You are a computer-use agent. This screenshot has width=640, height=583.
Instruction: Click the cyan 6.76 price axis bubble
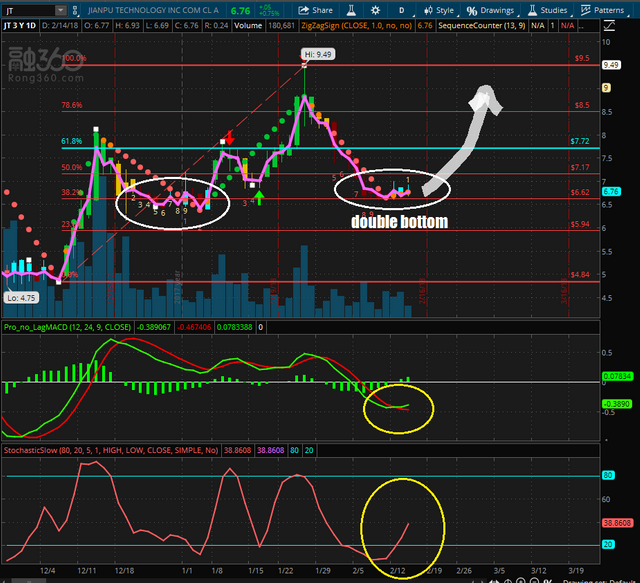(611, 191)
